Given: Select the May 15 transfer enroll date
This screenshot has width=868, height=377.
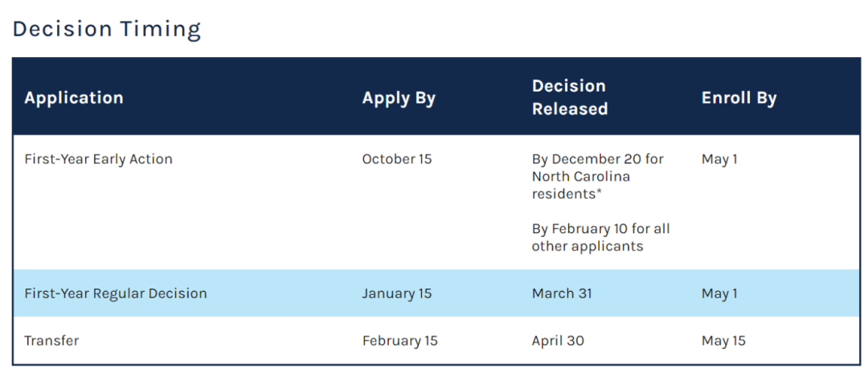Looking at the screenshot, I should click(x=723, y=341).
